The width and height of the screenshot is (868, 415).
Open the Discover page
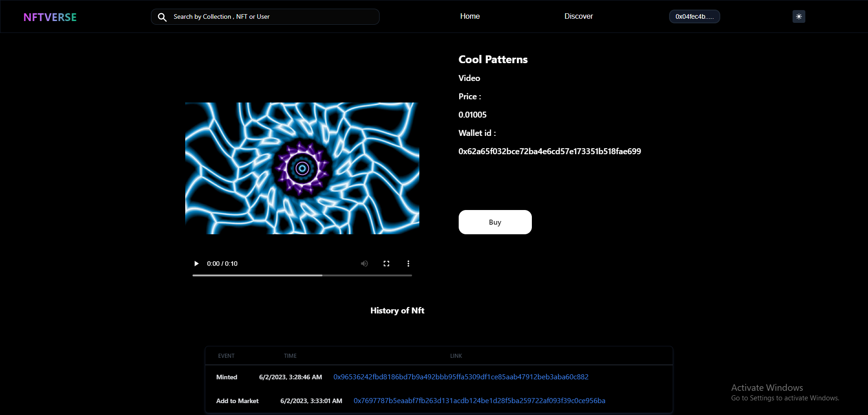[578, 16]
